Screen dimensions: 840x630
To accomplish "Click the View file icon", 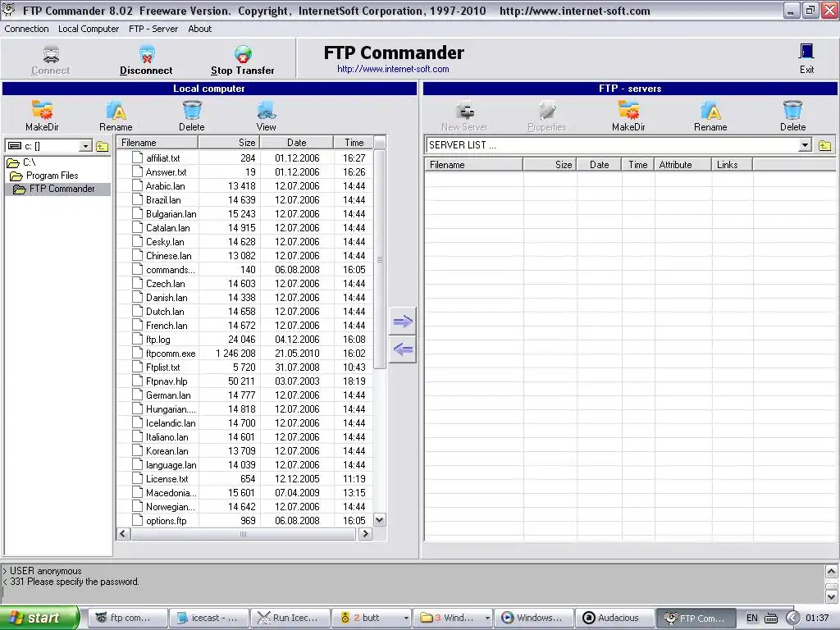I will (267, 111).
